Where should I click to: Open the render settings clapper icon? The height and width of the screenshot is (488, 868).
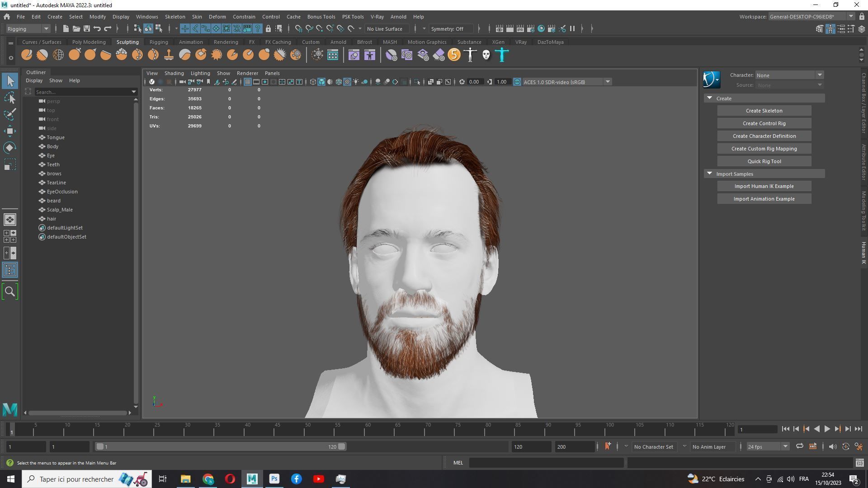tap(531, 28)
